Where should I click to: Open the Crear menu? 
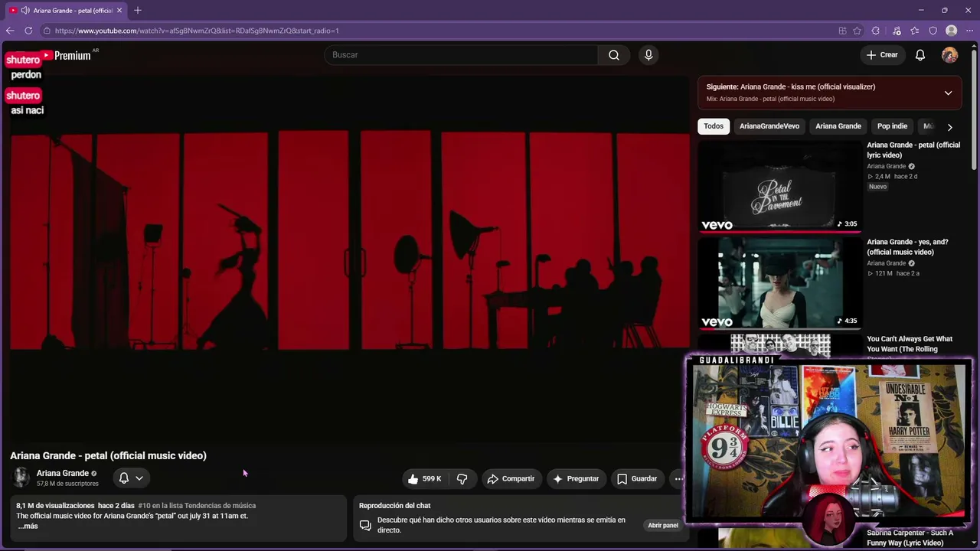coord(882,55)
